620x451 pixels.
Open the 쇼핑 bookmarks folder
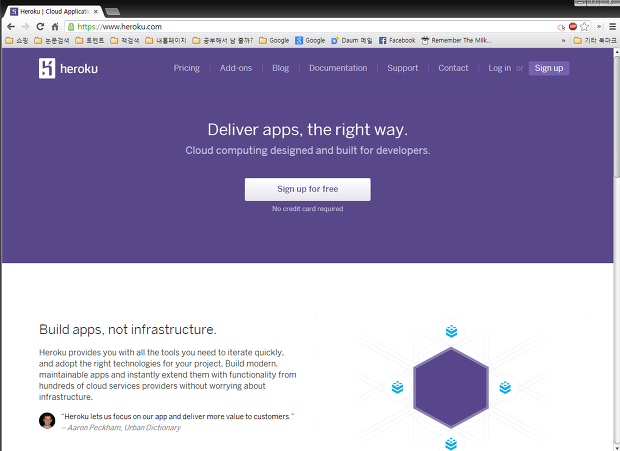[x=17, y=40]
